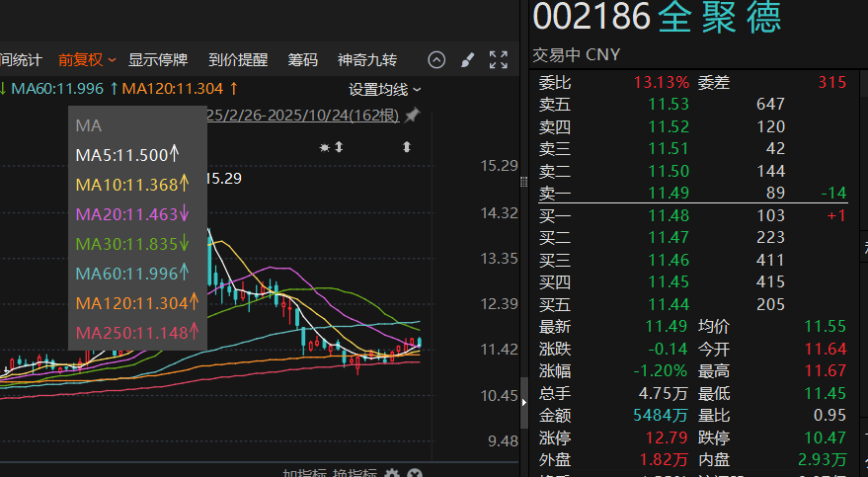868x477 pixels.
Task: Click the stock name 全聚德
Action: (x=720, y=17)
